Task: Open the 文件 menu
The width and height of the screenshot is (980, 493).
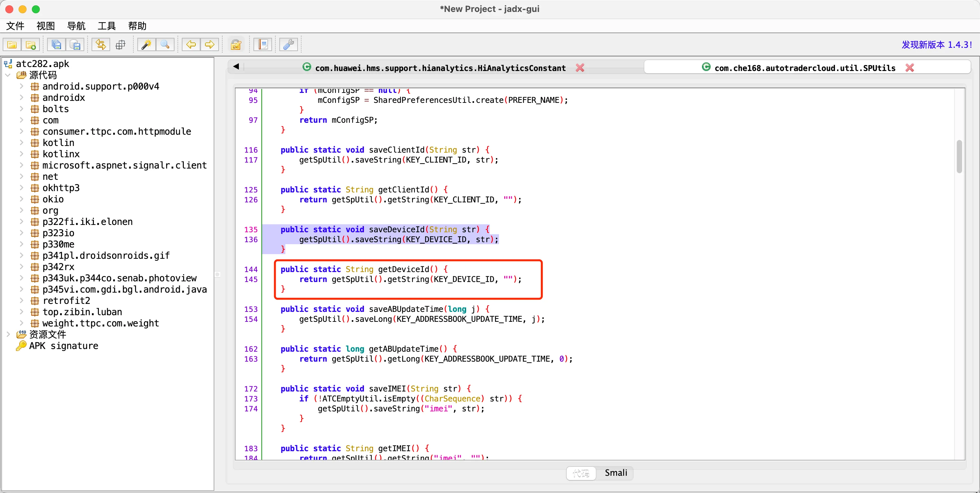Action: pyautogui.click(x=15, y=26)
